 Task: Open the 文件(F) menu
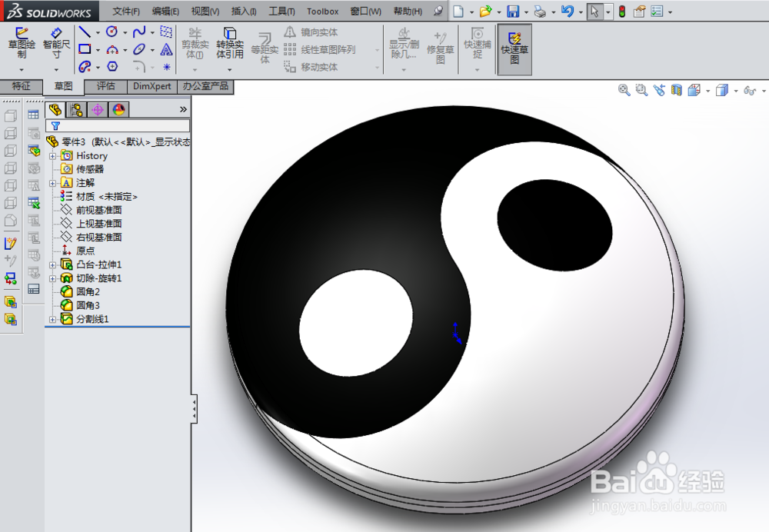point(126,12)
